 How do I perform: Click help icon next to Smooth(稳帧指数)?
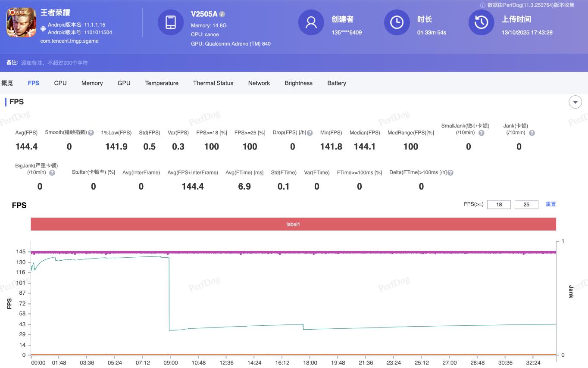pos(91,133)
